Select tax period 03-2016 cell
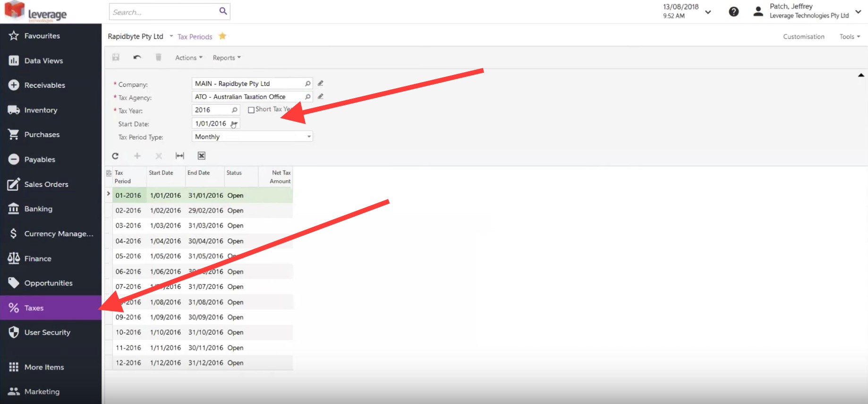 click(128, 226)
